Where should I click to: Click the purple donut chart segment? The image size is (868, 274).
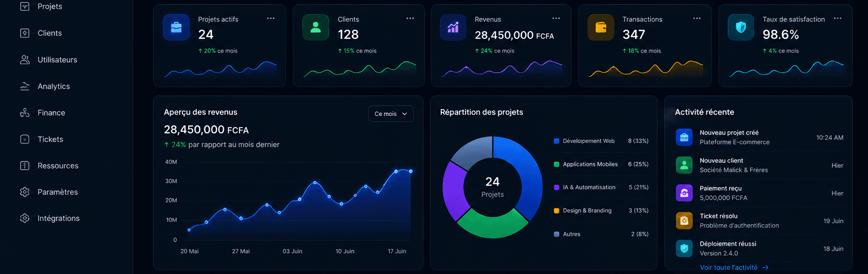pos(454,191)
